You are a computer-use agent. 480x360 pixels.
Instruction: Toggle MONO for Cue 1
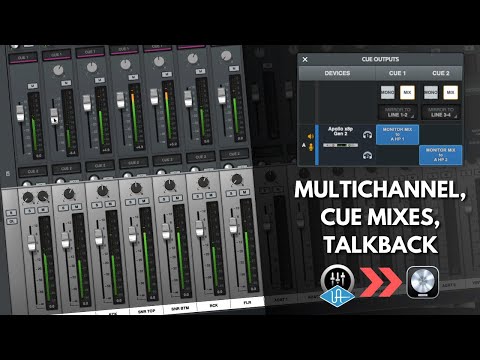(x=388, y=92)
